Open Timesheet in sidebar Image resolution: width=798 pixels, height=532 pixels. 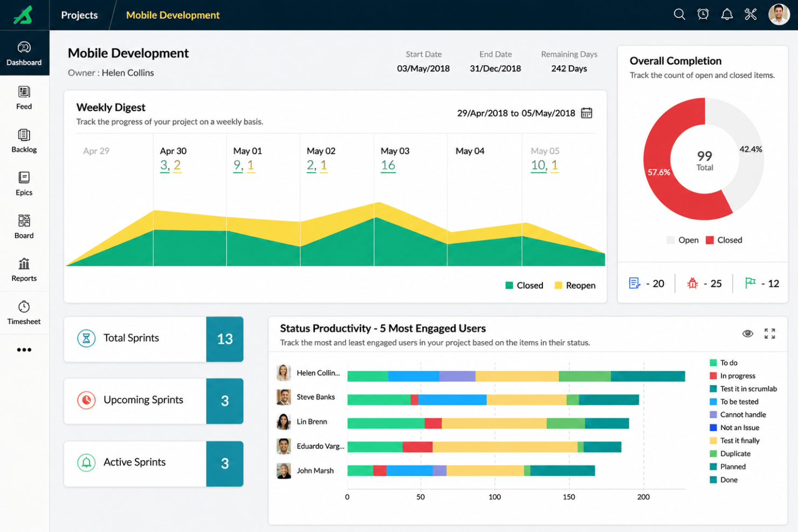point(24,313)
